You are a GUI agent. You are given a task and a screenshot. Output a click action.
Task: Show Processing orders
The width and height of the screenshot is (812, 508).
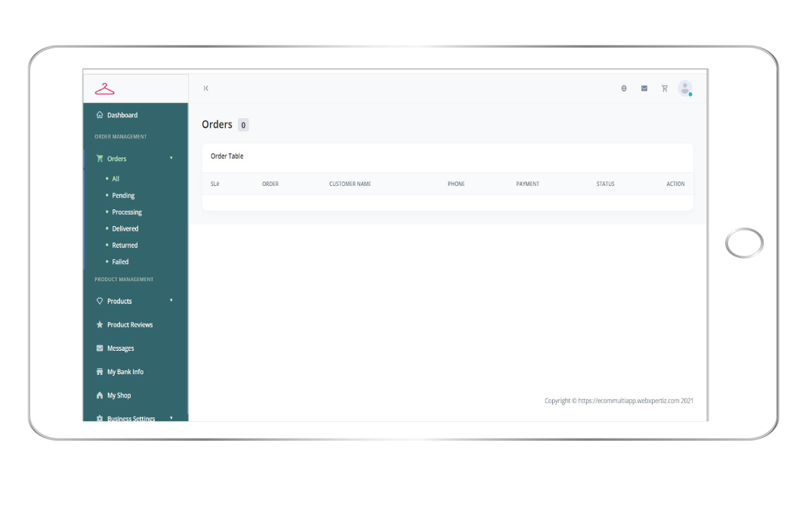[x=127, y=212]
